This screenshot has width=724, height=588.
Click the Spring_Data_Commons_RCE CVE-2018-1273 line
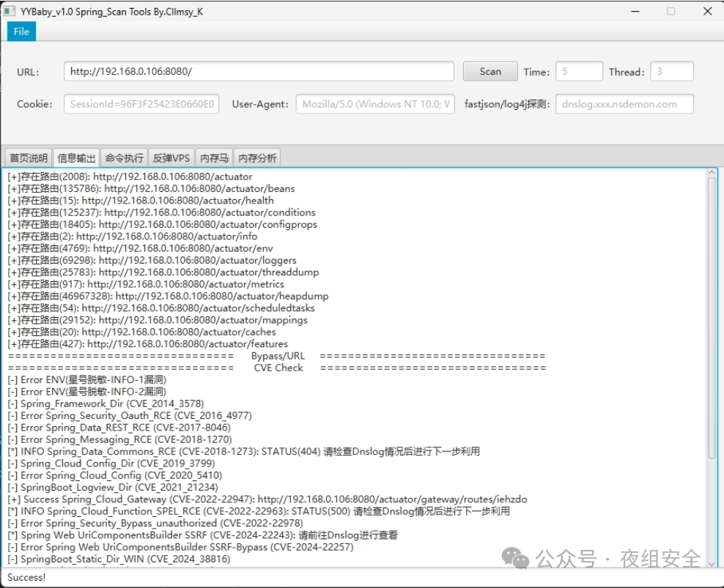tap(244, 451)
